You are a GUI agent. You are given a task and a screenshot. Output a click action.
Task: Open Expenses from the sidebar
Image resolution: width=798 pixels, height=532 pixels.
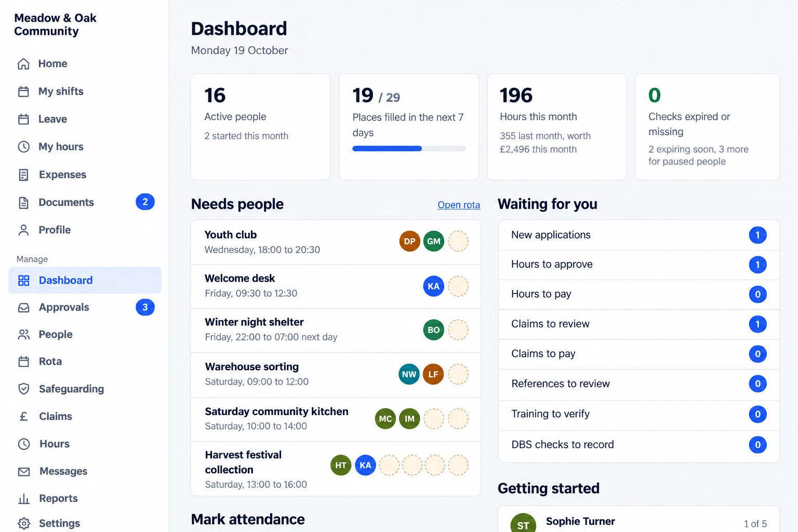click(x=85, y=175)
